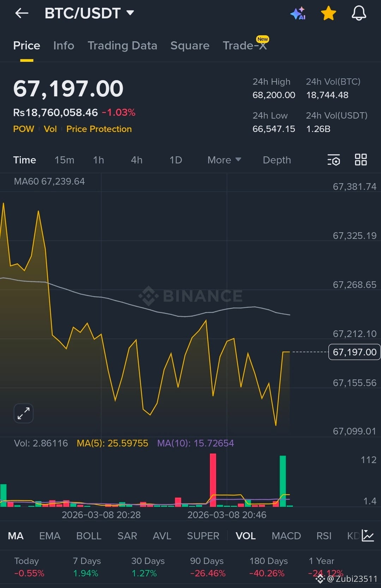Toggle the favorite star icon
The height and width of the screenshot is (588, 381).
[328, 13]
